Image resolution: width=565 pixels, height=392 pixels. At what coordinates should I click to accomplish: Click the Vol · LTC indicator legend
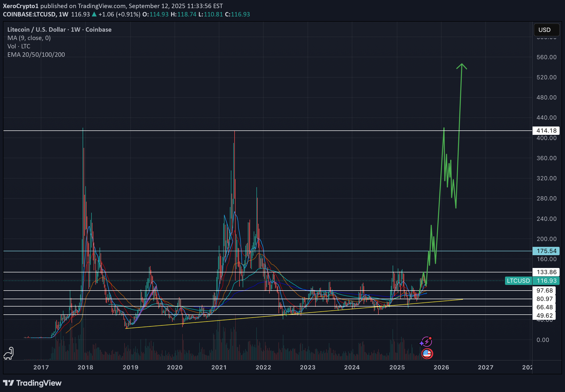pos(19,46)
